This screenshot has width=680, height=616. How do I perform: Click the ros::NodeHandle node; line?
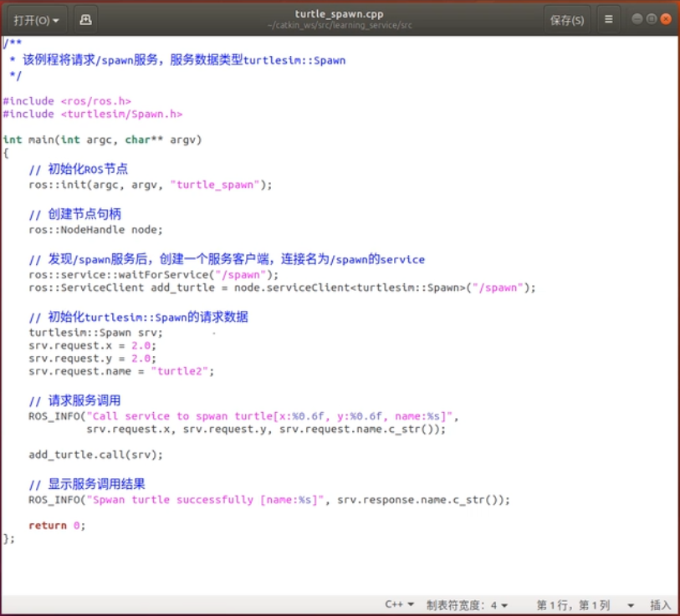(95, 230)
